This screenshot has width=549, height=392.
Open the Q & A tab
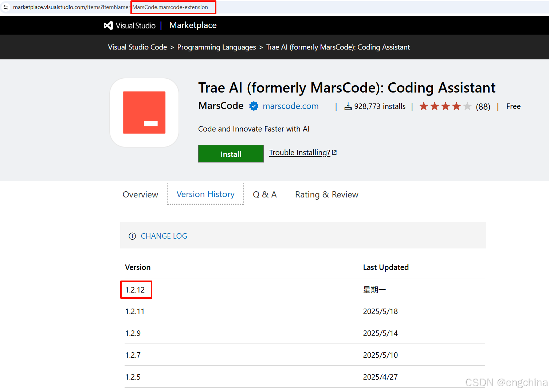tap(265, 195)
